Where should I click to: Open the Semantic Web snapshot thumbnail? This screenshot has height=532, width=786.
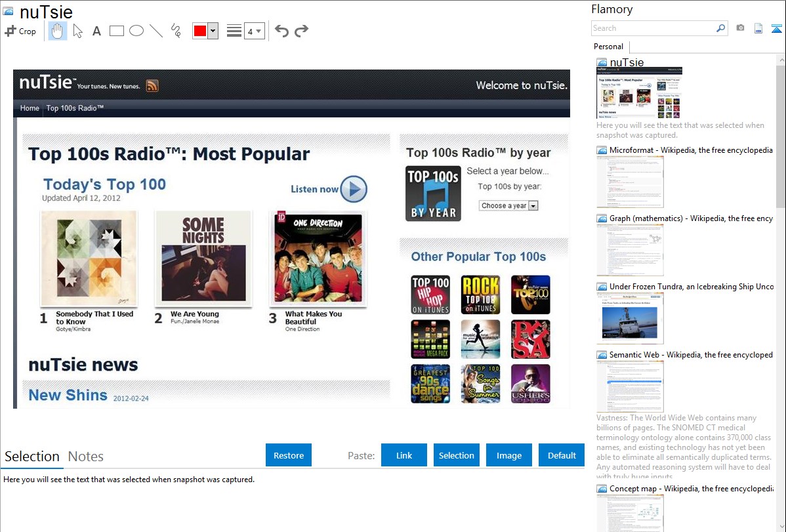630,386
